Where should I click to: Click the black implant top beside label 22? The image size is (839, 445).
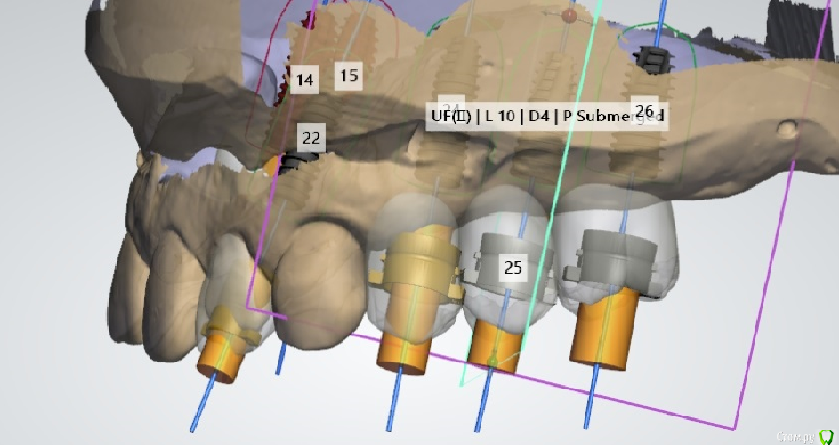pyautogui.click(x=294, y=160)
